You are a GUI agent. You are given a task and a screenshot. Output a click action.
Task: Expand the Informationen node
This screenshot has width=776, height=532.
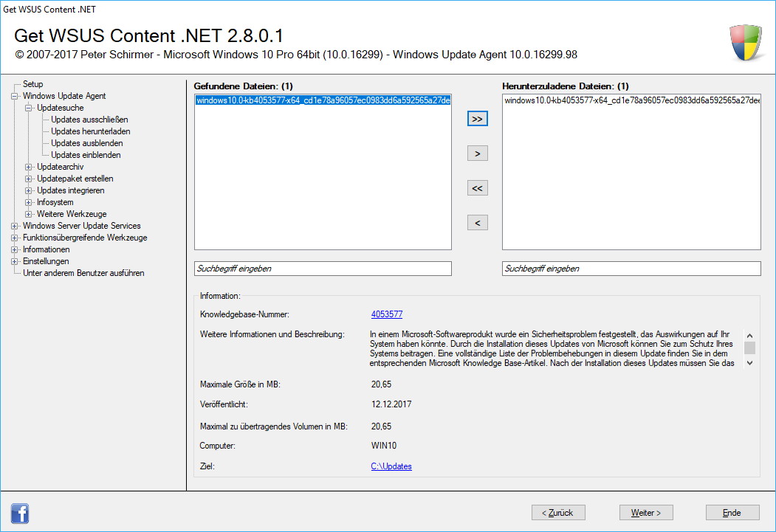[x=14, y=249]
